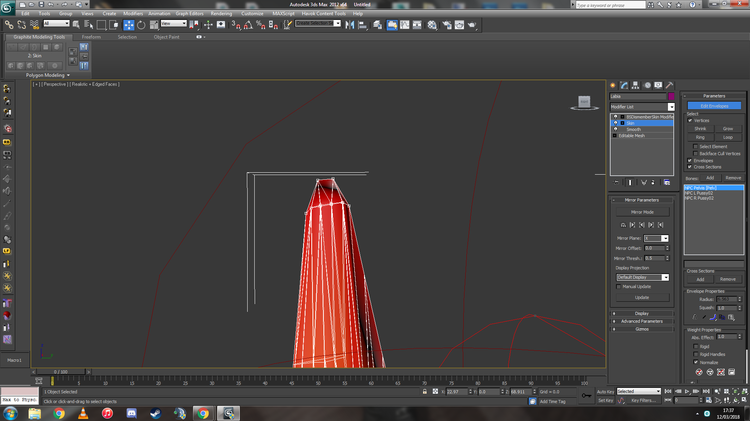Open the Animation menu

coord(159,13)
